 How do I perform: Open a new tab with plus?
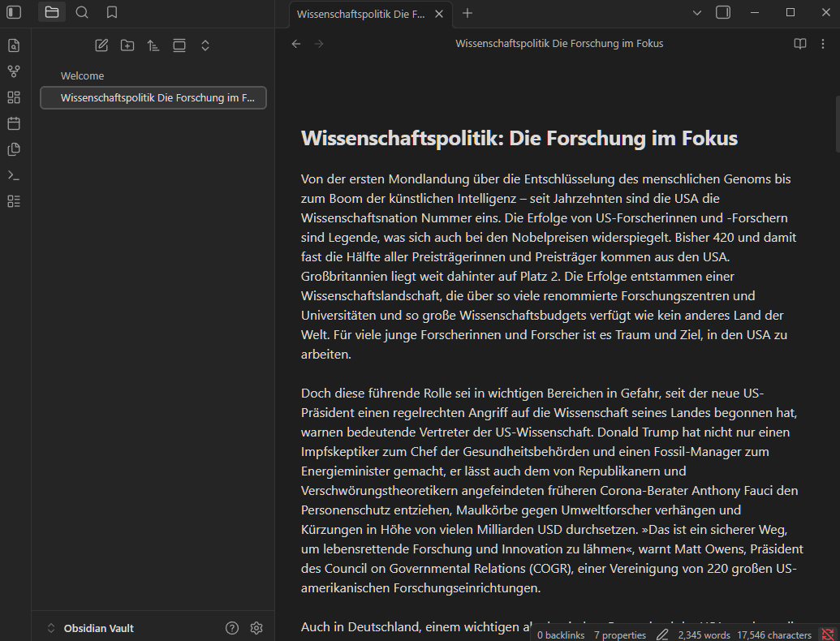467,13
